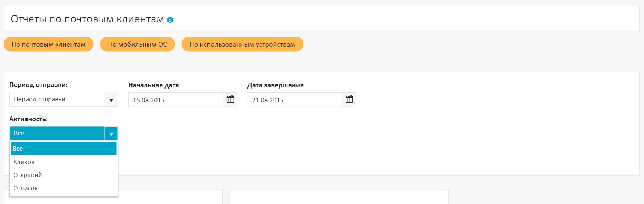644x204 pixels.
Task: Open the calendar picker for Дата завершения
Action: click(x=349, y=99)
